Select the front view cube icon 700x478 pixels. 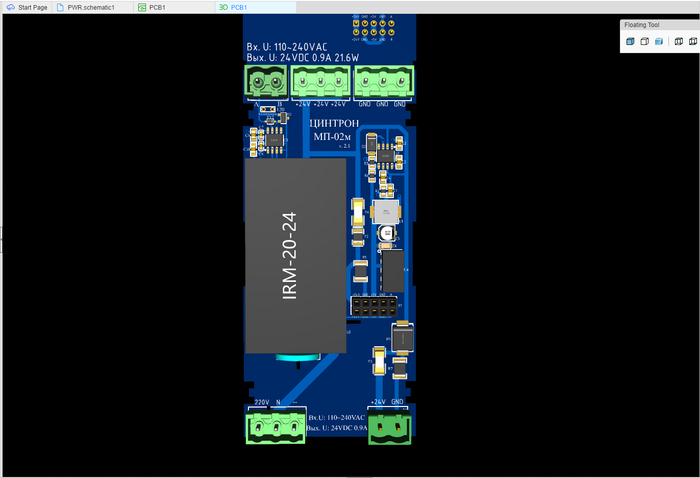(630, 42)
